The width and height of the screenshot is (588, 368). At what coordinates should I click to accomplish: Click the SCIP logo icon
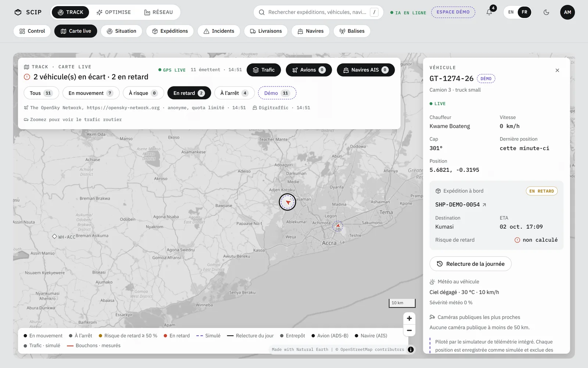(18, 12)
